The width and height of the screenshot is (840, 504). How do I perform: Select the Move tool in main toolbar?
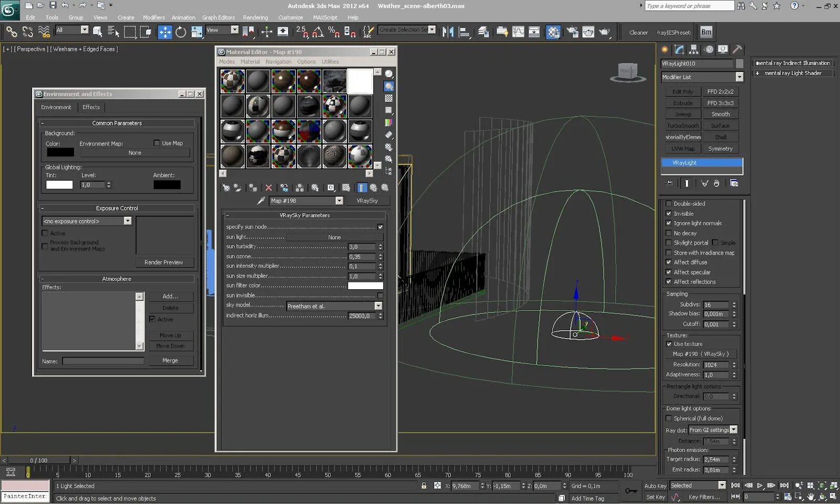coord(165,33)
